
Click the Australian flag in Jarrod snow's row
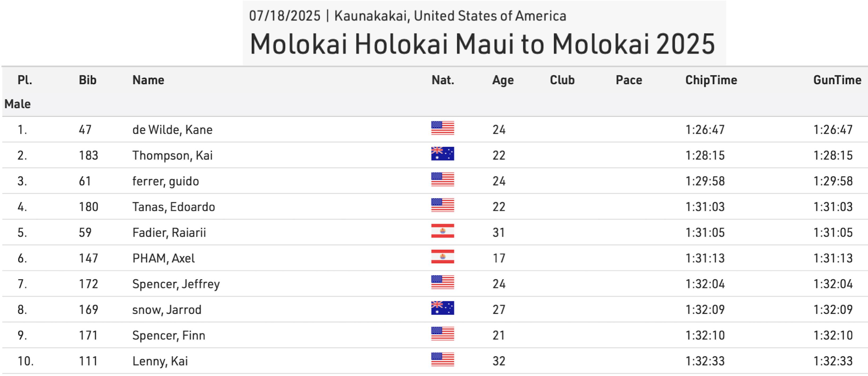pos(442,308)
